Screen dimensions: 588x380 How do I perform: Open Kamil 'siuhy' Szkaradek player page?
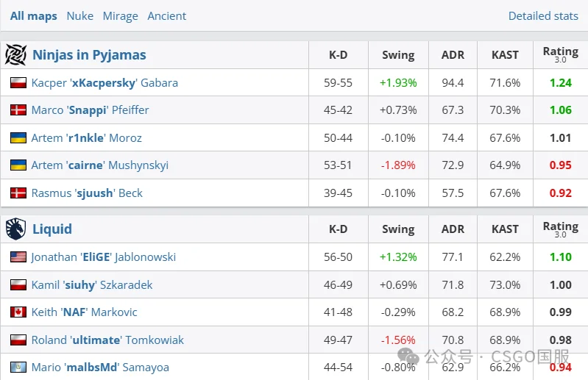pyautogui.click(x=92, y=284)
